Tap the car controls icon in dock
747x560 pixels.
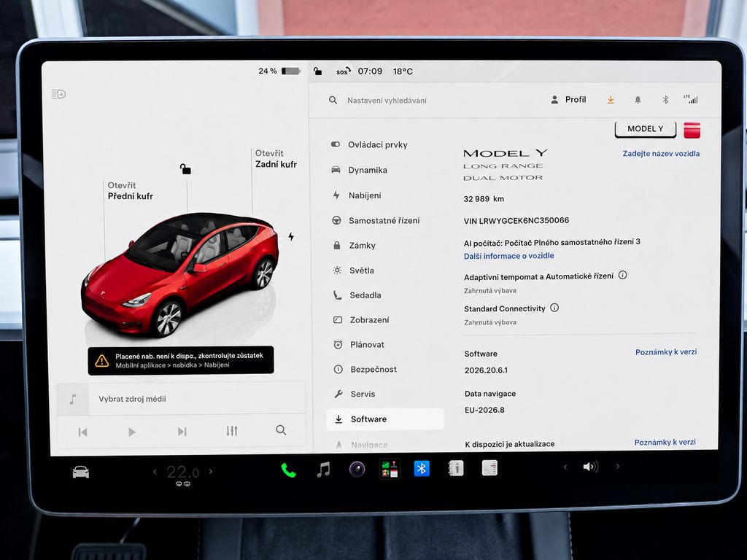coord(80,472)
